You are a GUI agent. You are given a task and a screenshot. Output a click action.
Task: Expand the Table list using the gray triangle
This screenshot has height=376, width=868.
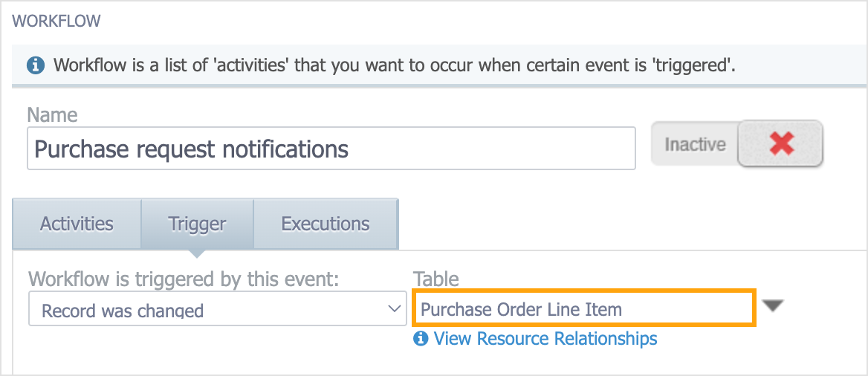pos(773,306)
